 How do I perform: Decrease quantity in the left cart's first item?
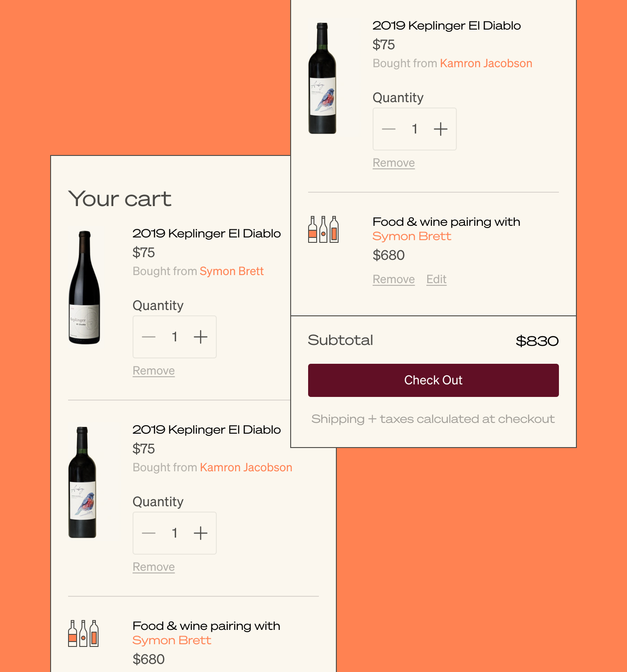pyautogui.click(x=148, y=337)
